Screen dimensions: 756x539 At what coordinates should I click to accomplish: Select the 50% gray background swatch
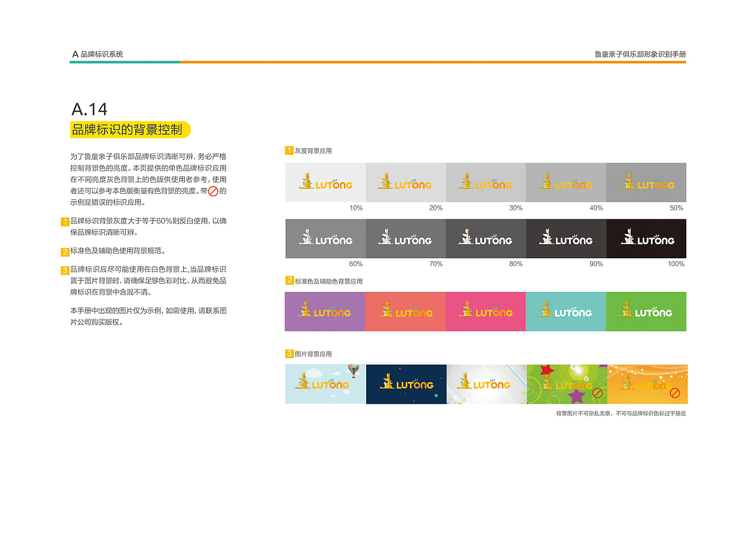pos(647,183)
